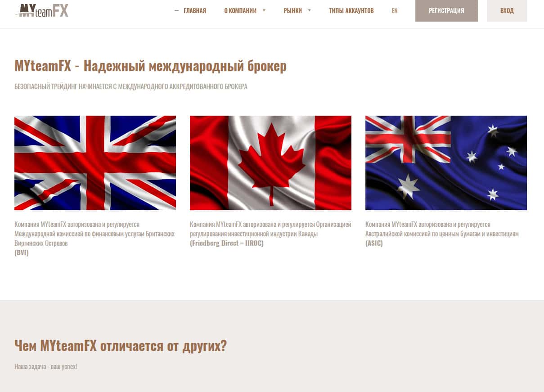Click the РЕГИСТРАЦИЯ button
The image size is (544, 392).
point(446,11)
